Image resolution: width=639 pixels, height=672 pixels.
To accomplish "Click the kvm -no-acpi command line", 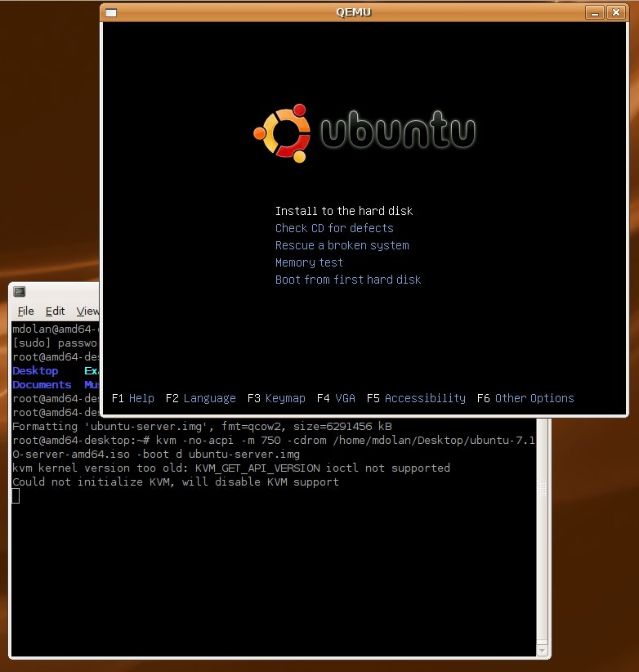I will [273, 447].
